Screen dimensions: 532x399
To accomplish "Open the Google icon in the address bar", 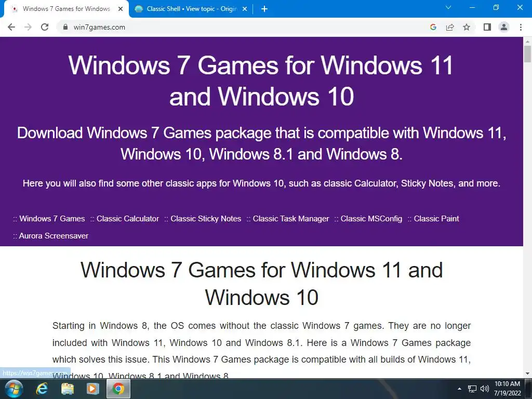I will click(x=433, y=27).
